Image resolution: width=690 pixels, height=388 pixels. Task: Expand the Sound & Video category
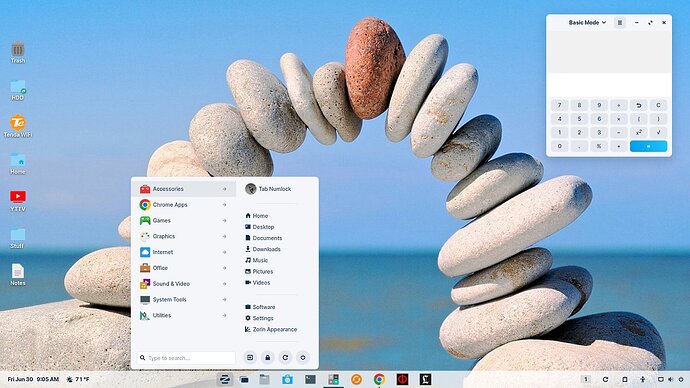click(x=184, y=284)
